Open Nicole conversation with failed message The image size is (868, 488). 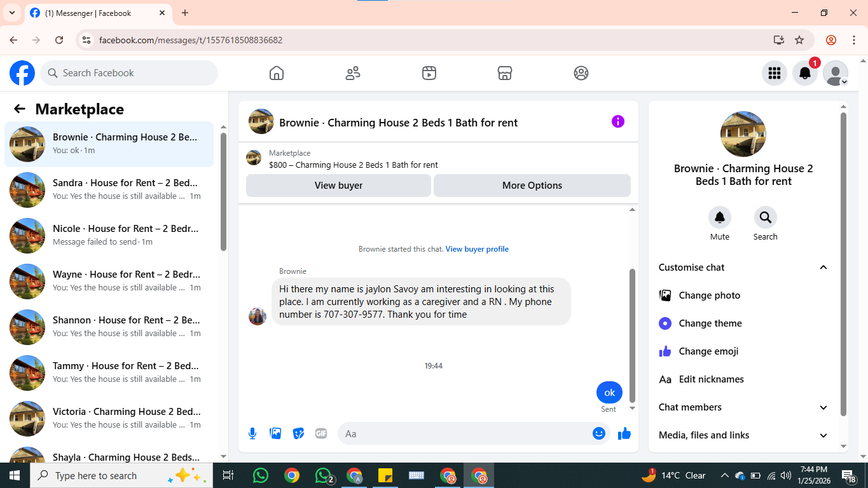coord(109,236)
